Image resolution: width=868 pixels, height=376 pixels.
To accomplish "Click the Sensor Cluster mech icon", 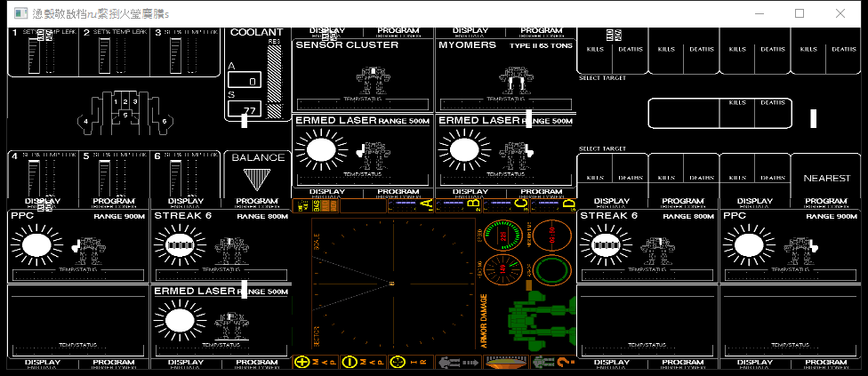I will (x=374, y=81).
